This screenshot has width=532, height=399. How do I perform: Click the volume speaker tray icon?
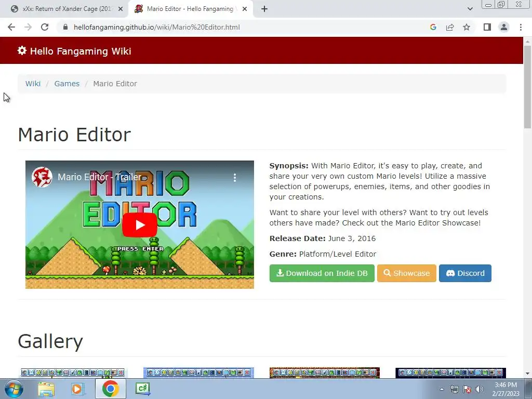point(480,389)
